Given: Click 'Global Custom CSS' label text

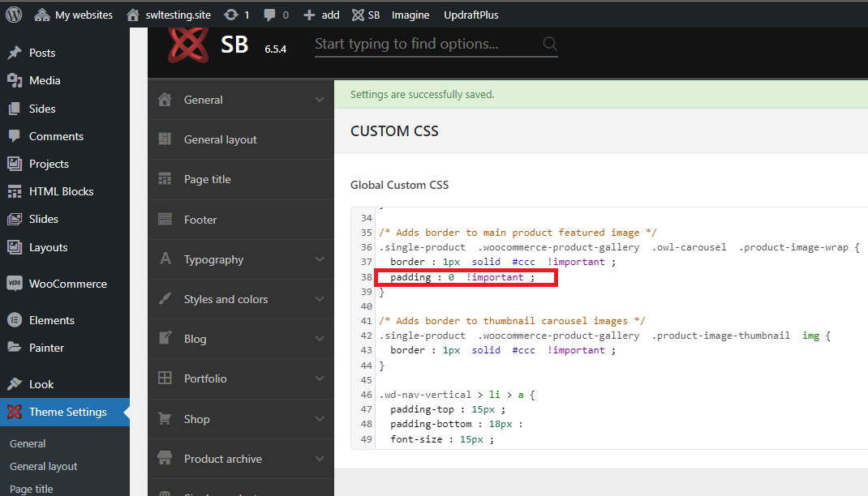Looking at the screenshot, I should (400, 186).
